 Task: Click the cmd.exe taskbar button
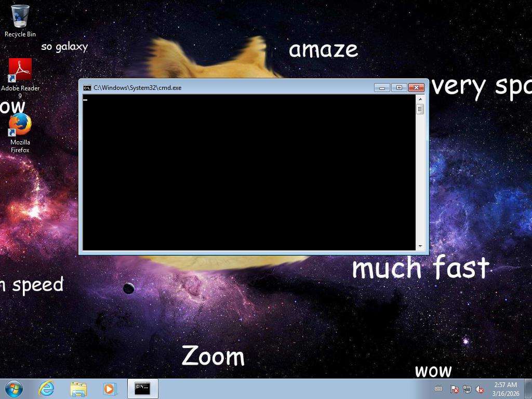[x=142, y=388]
